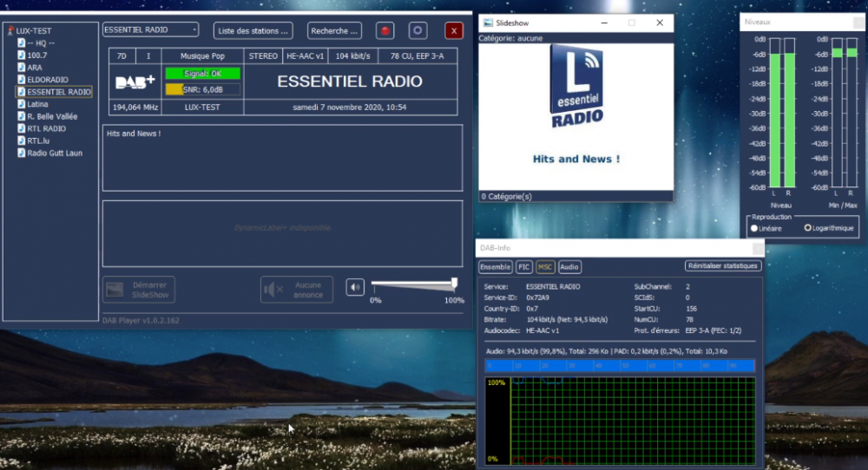This screenshot has width=868, height=470.
Task: Open the ESSENTIEL RADIO station dropdown
Action: [150, 29]
